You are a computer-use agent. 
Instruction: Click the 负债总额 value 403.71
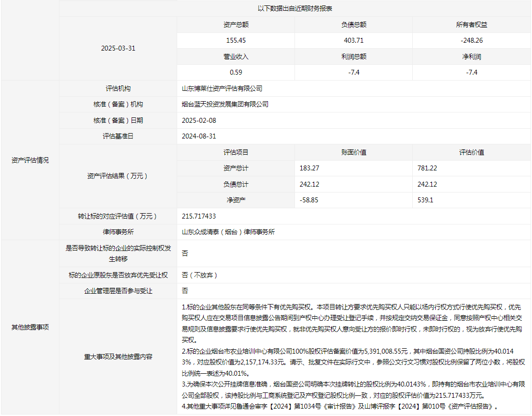pyautogui.click(x=353, y=40)
